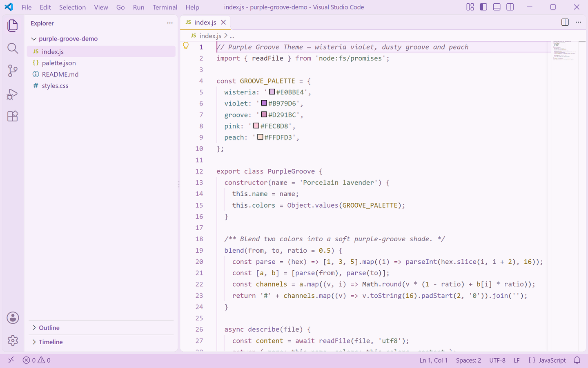Click the VS Code logo icon

click(x=9, y=7)
